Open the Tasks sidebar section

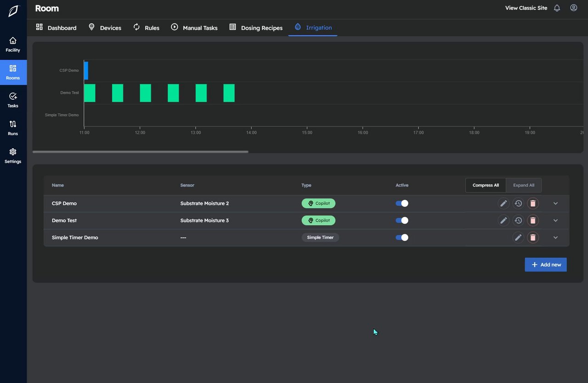point(13,100)
